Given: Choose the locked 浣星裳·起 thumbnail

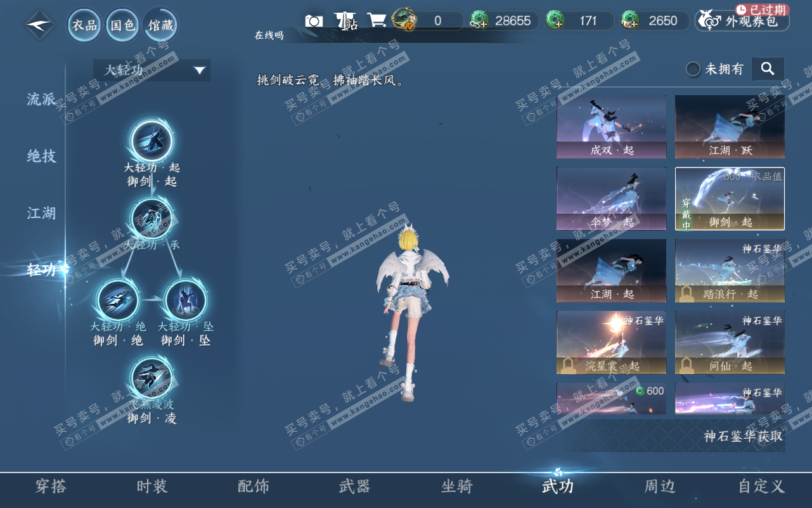Looking at the screenshot, I should click(x=612, y=342).
